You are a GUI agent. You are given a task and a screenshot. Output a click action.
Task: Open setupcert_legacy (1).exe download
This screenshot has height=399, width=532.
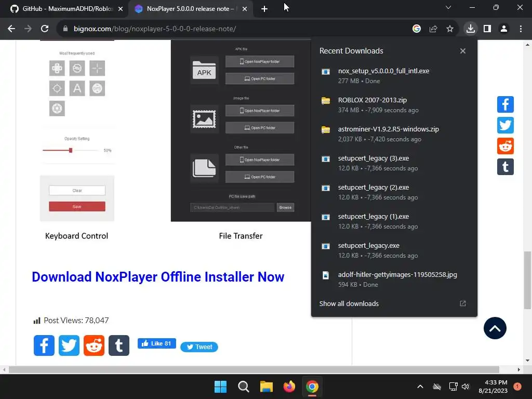tap(394, 221)
